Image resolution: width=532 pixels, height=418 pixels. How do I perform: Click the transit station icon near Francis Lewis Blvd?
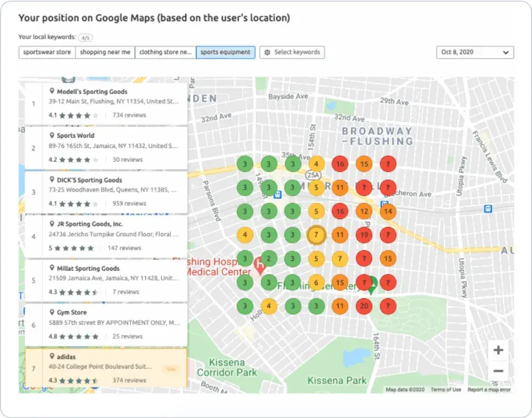point(488,208)
